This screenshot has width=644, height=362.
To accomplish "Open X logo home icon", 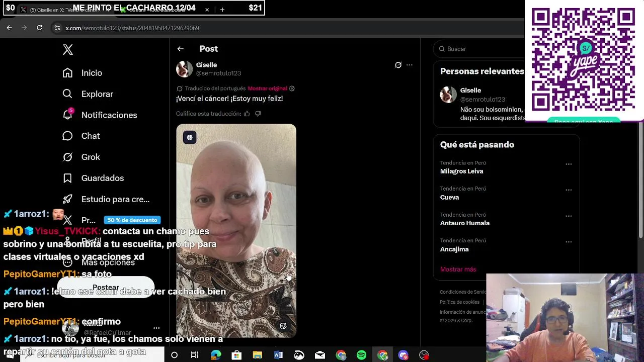I will 68,49.
